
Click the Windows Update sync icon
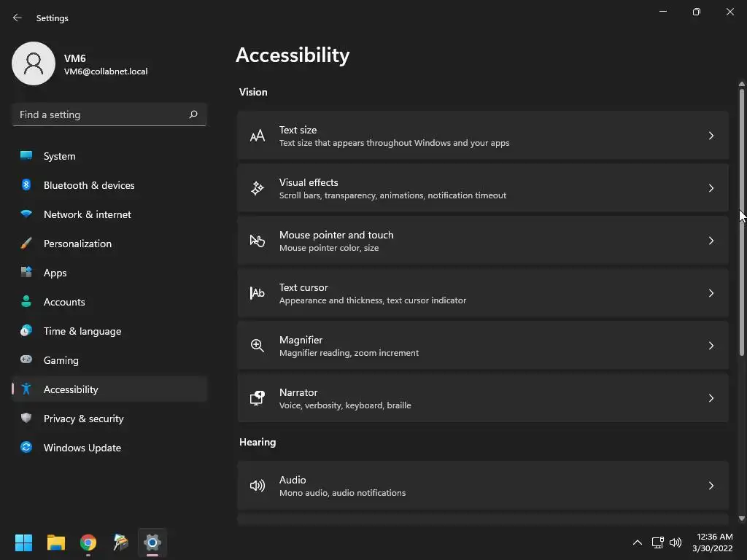(x=26, y=448)
